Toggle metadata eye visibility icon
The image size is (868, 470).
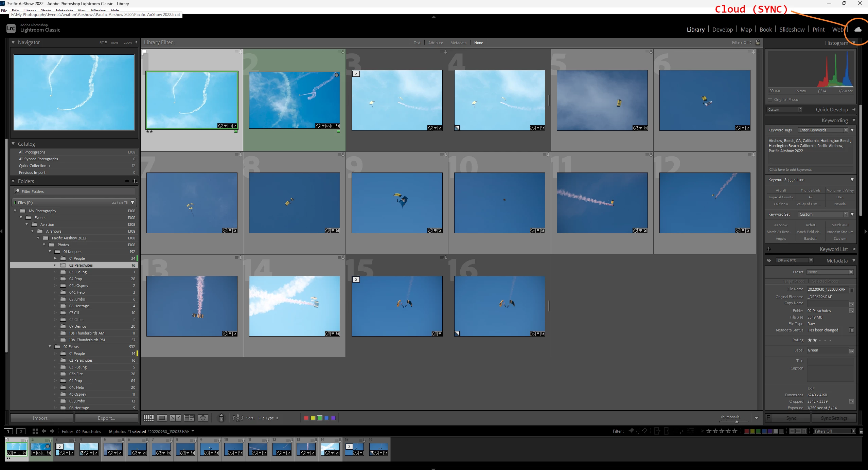point(769,260)
